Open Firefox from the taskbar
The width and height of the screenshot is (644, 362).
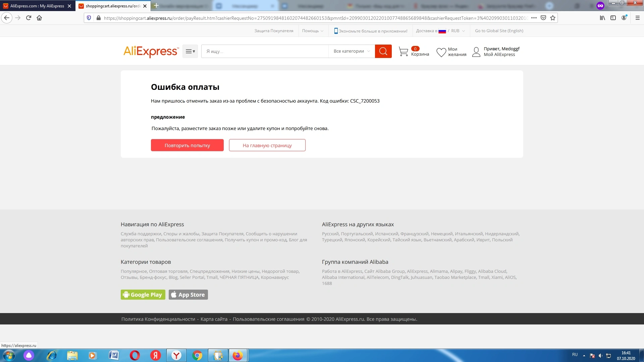238,355
